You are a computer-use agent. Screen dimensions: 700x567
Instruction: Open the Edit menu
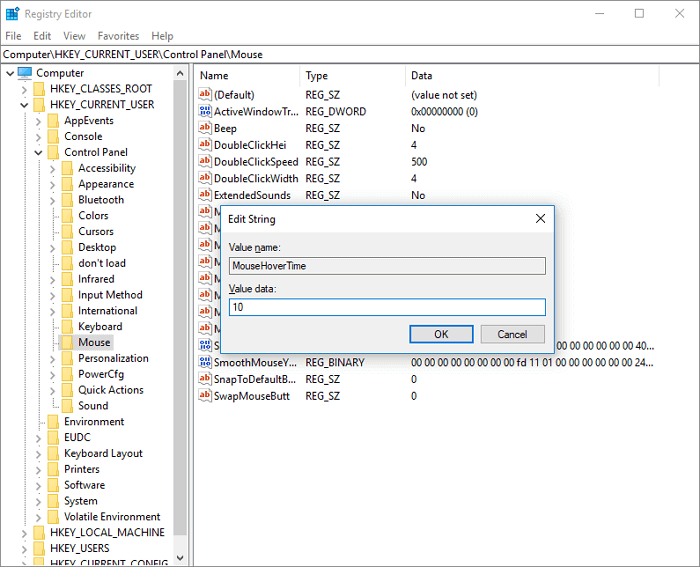42,36
